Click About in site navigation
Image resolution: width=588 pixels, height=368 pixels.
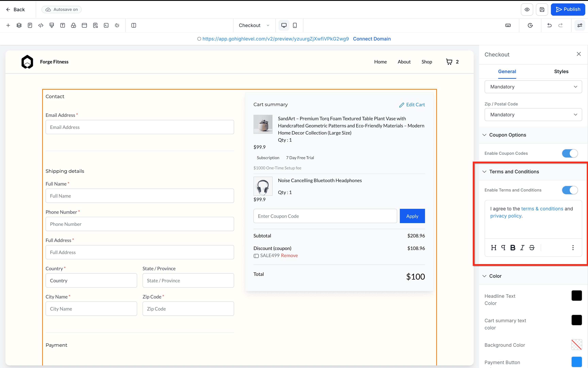pyautogui.click(x=404, y=62)
